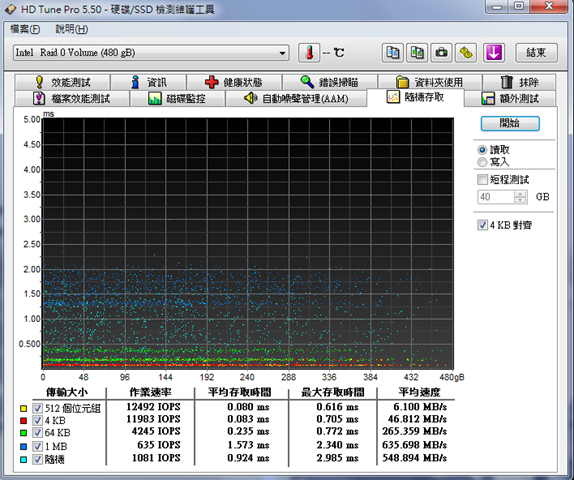Viewport: 574px width, 480px height.
Task: Click the yellow 512 bytes legend swatch
Action: 23,408
